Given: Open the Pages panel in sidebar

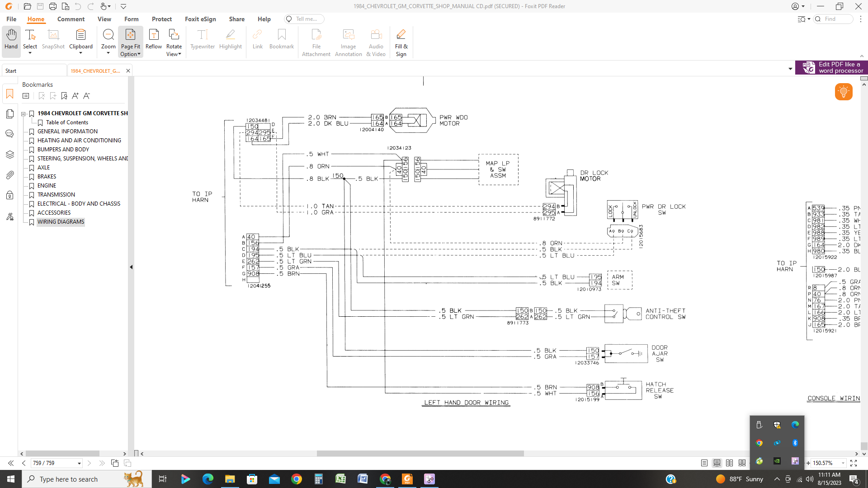Looking at the screenshot, I should (9, 114).
